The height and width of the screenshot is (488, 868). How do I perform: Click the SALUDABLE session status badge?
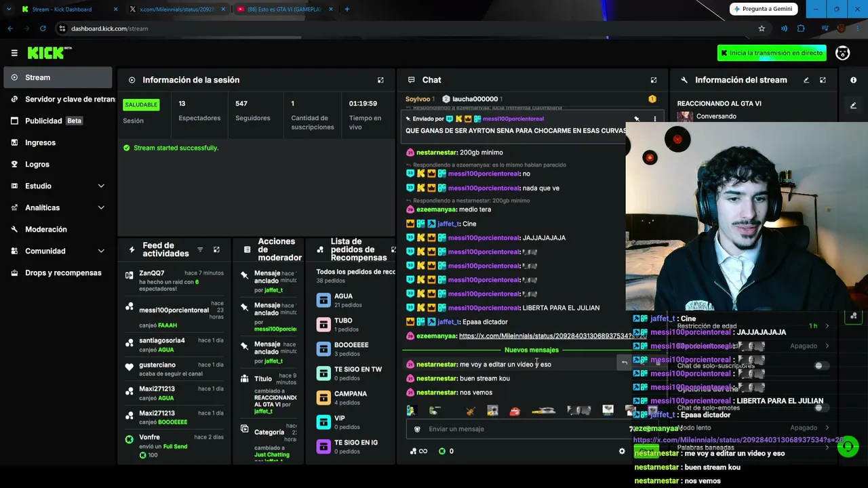(141, 104)
